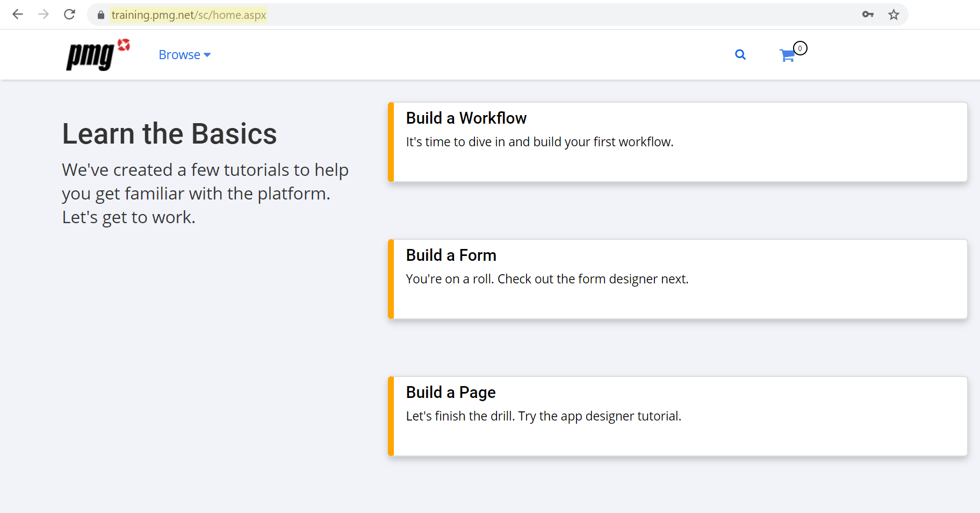Click text "Let's finish the drill. Try the app designer tutorial."

click(543, 416)
